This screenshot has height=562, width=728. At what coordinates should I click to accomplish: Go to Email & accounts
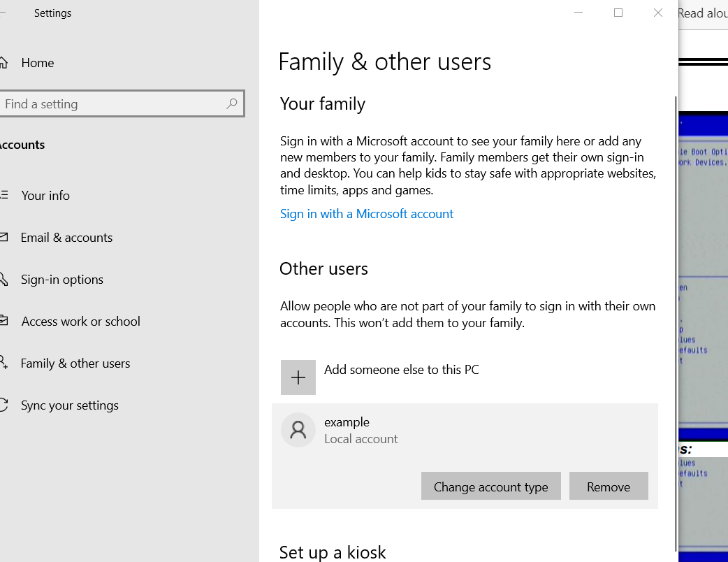click(x=66, y=238)
